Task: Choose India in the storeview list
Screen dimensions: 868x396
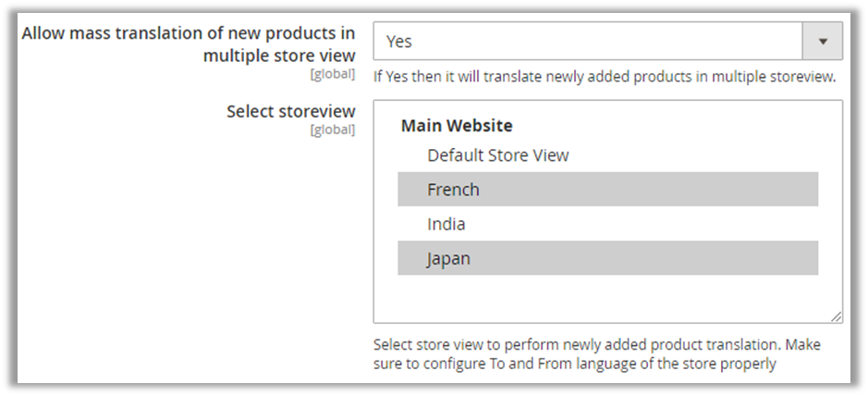Action: pos(446,224)
